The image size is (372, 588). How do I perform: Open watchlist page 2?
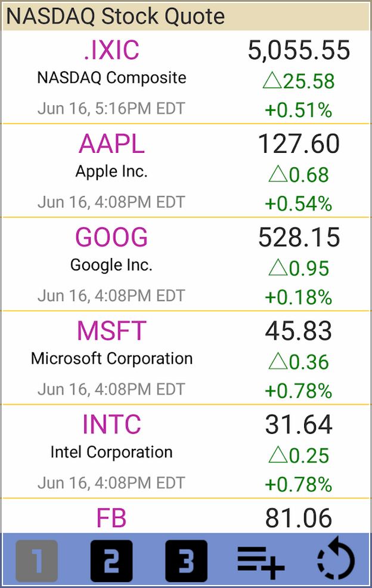[111, 561]
